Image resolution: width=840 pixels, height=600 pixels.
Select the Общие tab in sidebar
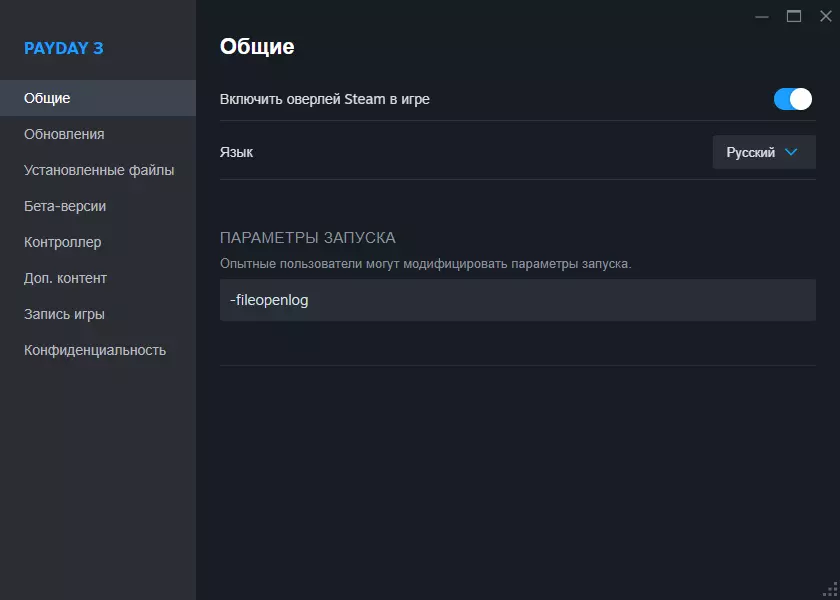pyautogui.click(x=47, y=98)
